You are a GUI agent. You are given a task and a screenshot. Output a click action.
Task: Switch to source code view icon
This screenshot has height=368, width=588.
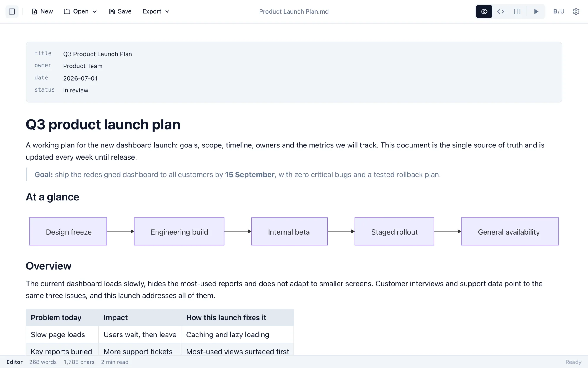click(501, 11)
